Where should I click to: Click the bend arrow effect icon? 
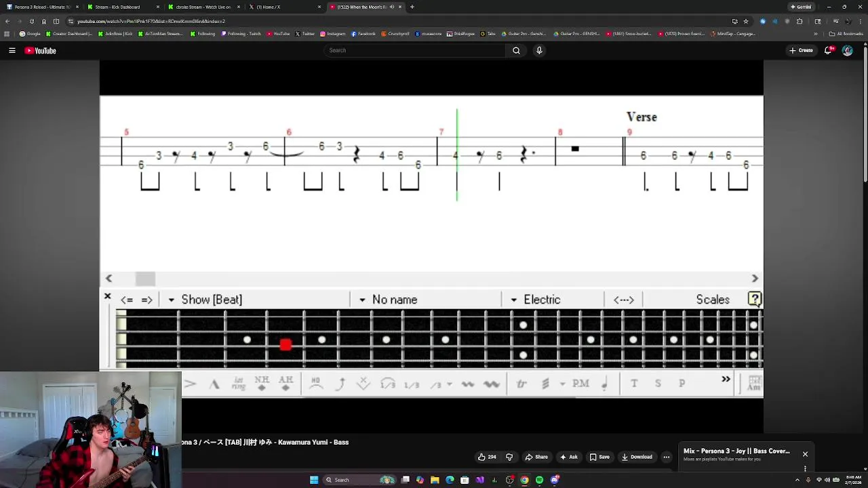(x=340, y=384)
